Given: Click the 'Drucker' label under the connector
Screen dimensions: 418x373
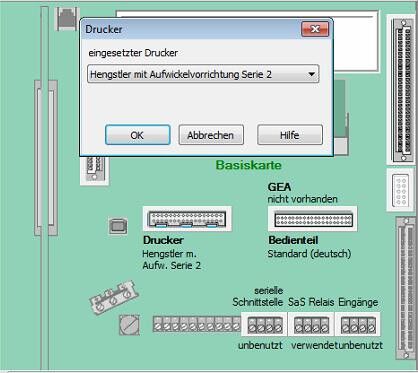Looking at the screenshot, I should 163,240.
